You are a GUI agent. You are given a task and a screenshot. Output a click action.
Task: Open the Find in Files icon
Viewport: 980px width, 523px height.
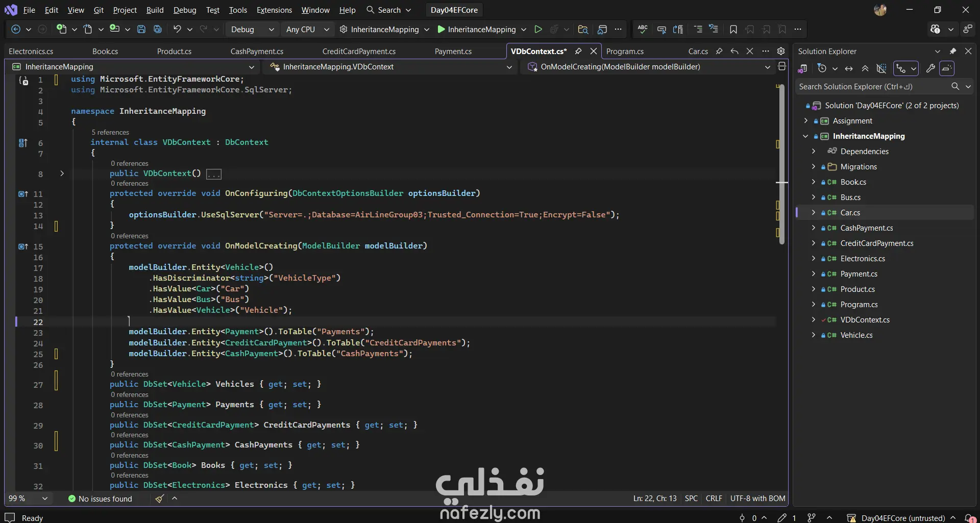coord(583,30)
